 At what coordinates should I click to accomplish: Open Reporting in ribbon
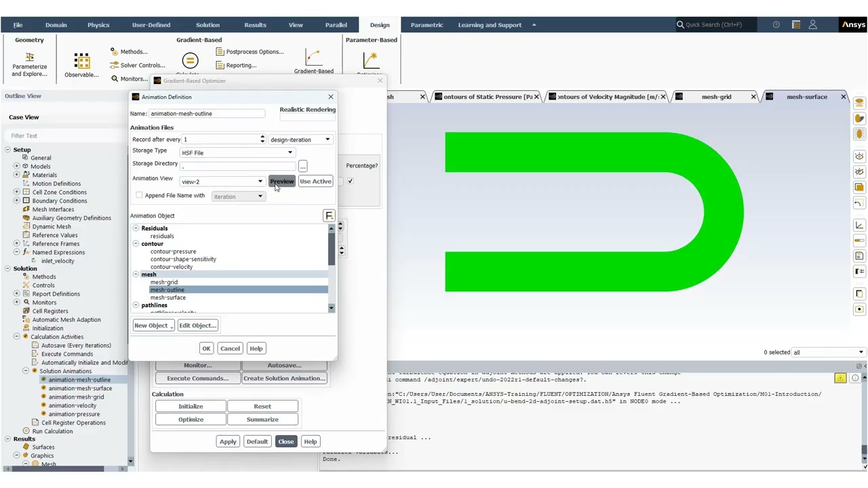click(236, 65)
